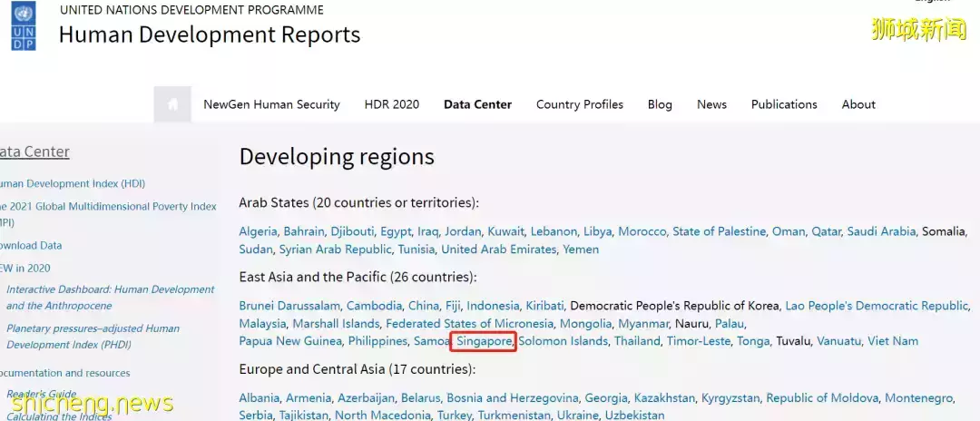
Task: Open the Malaysia country link
Action: 262,324
